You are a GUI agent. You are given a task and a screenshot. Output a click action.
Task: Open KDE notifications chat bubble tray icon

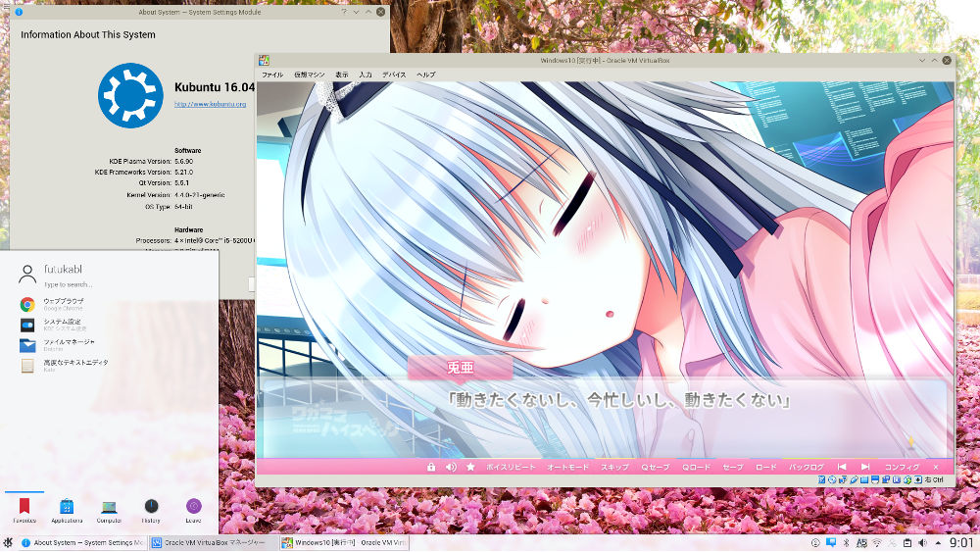[831, 542]
